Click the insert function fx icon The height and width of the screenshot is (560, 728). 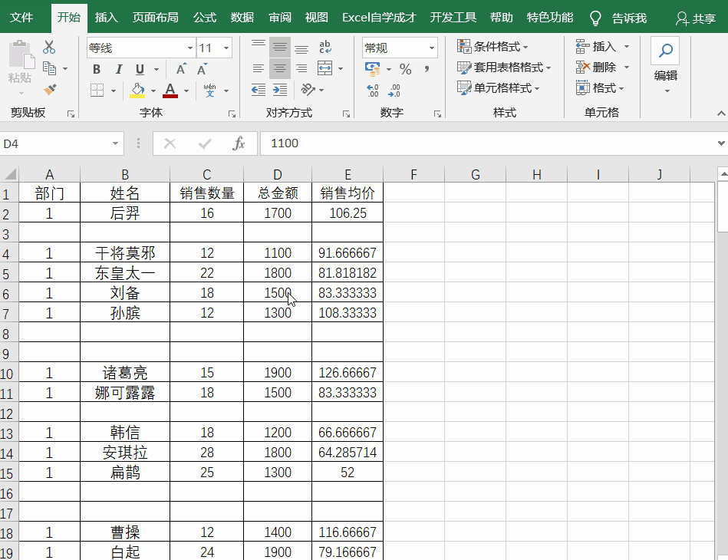tap(239, 143)
